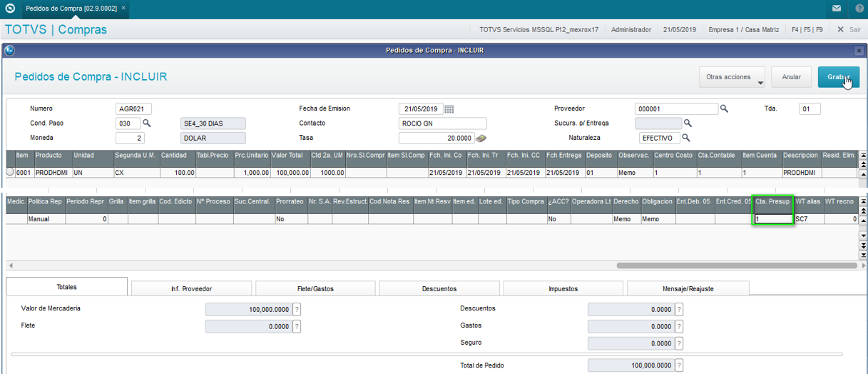868x374 pixels.
Task: Click the Administrador user label in header
Action: tap(632, 29)
